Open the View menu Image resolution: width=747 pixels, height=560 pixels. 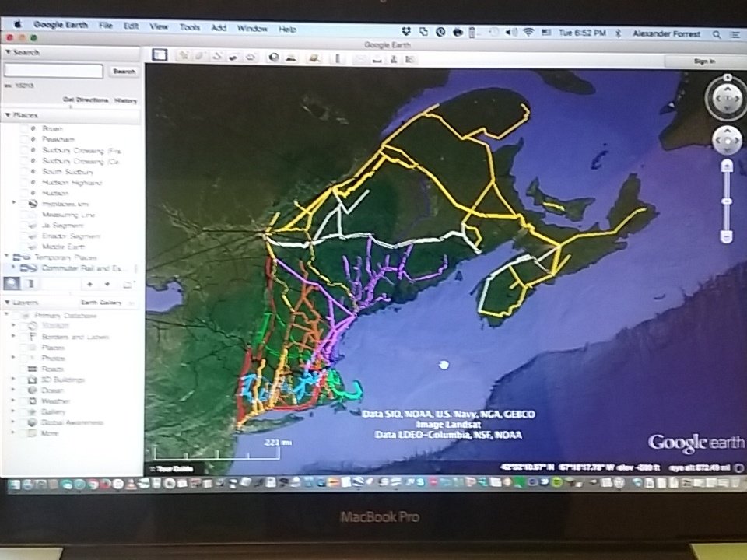click(159, 26)
